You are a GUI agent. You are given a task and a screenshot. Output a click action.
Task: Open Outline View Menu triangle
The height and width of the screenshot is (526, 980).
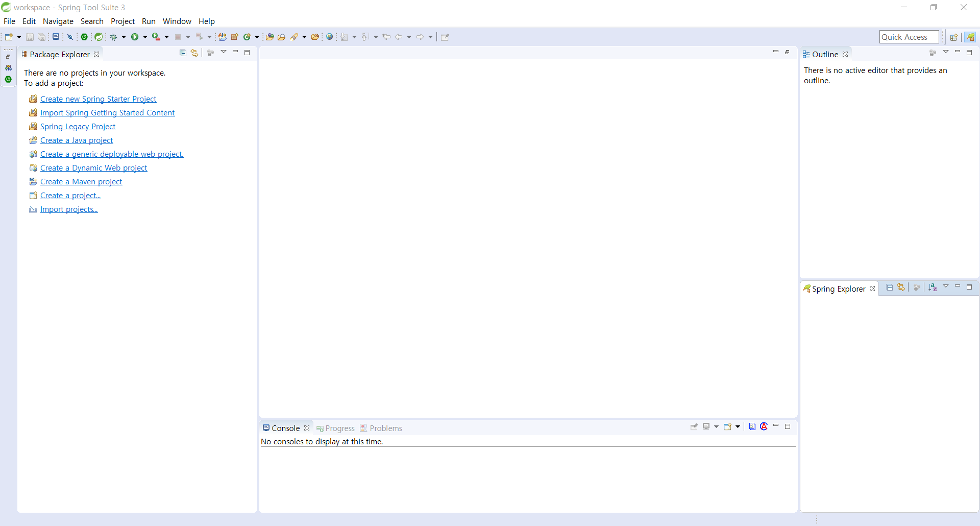(x=946, y=52)
